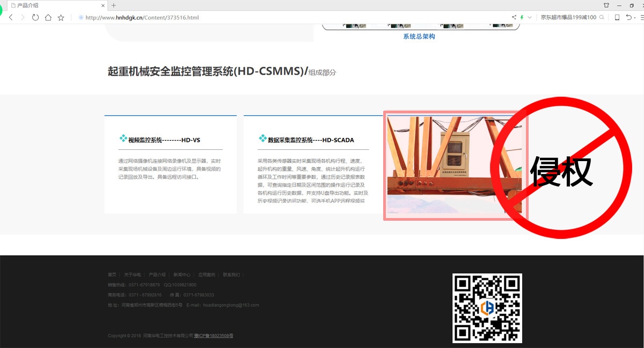644x348 pixels.
Task: Click the browser back arrow
Action: click(11, 17)
